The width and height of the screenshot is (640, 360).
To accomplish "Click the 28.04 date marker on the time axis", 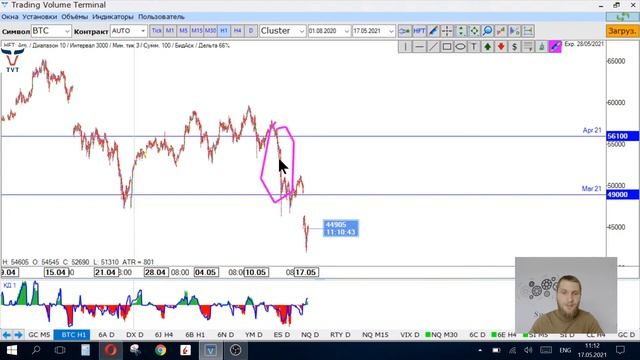I will pos(156,272).
